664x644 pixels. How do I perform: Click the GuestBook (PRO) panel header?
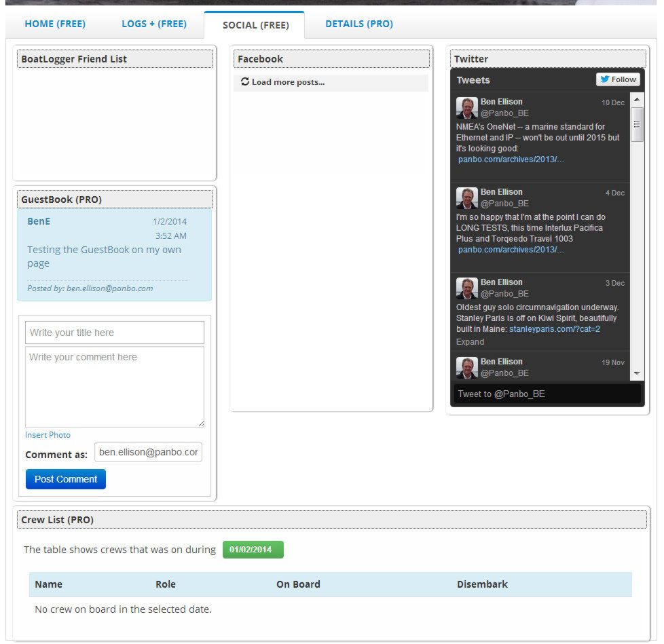click(x=115, y=200)
